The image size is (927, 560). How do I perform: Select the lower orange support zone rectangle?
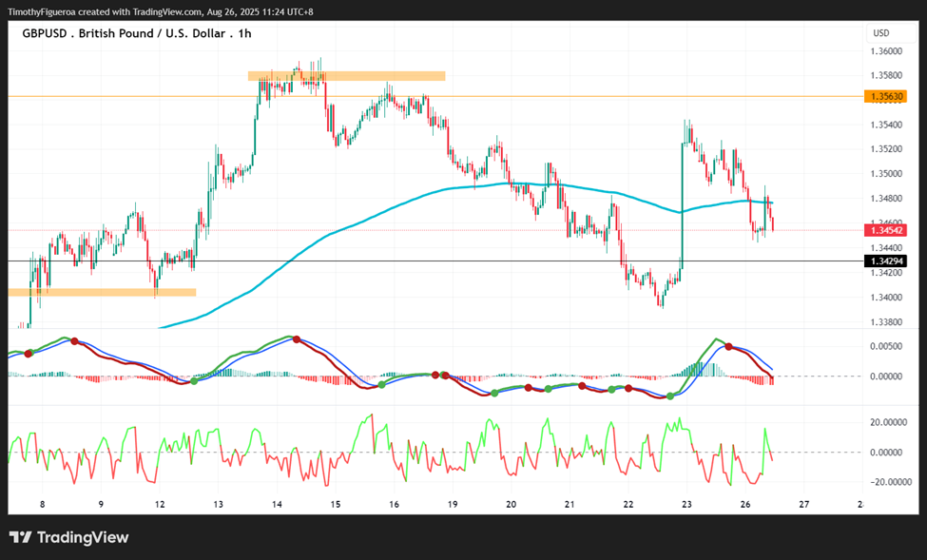(103, 292)
